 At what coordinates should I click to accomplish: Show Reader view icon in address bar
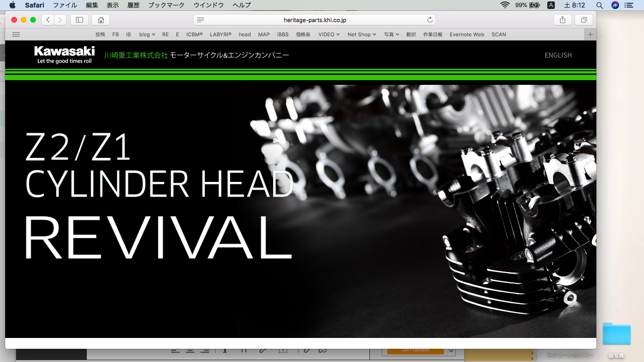coord(201,20)
